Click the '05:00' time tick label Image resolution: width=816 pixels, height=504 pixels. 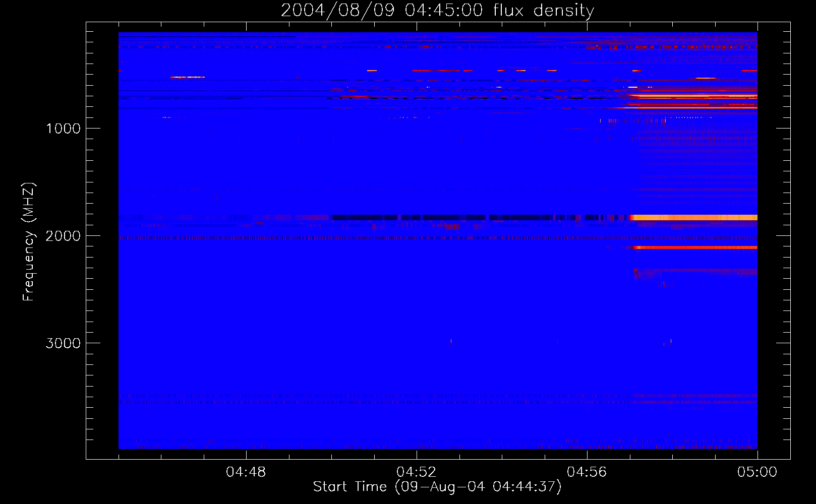pos(757,472)
